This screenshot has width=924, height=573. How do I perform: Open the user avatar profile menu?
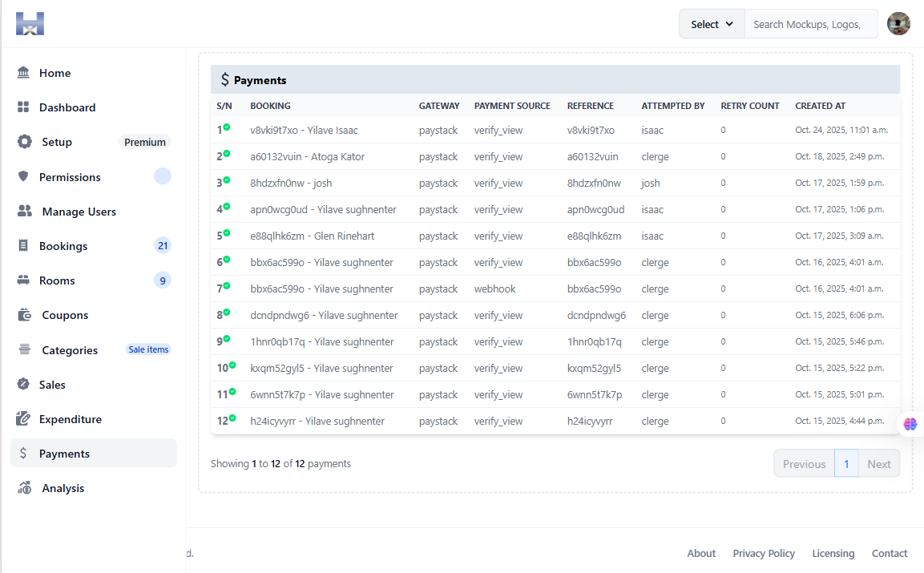point(898,24)
